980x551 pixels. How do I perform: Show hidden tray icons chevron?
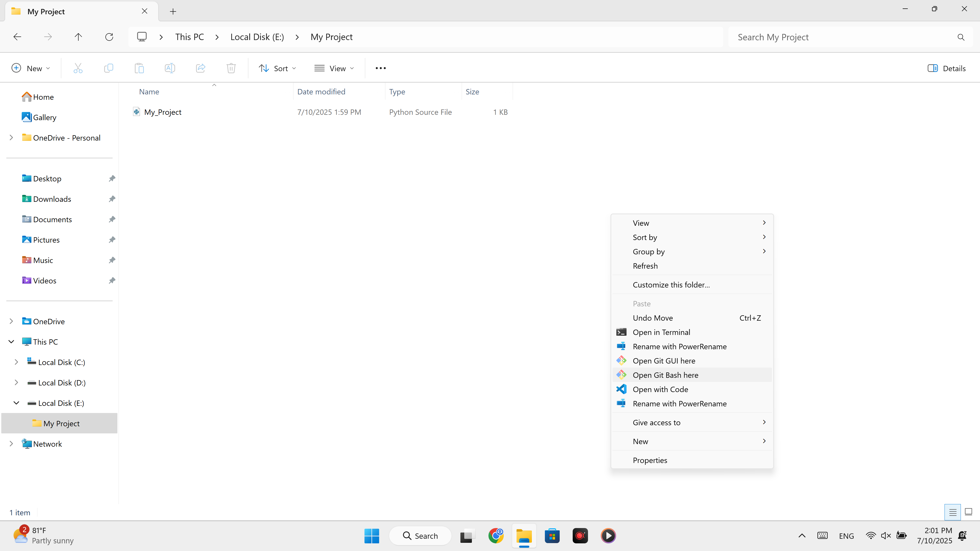802,536
